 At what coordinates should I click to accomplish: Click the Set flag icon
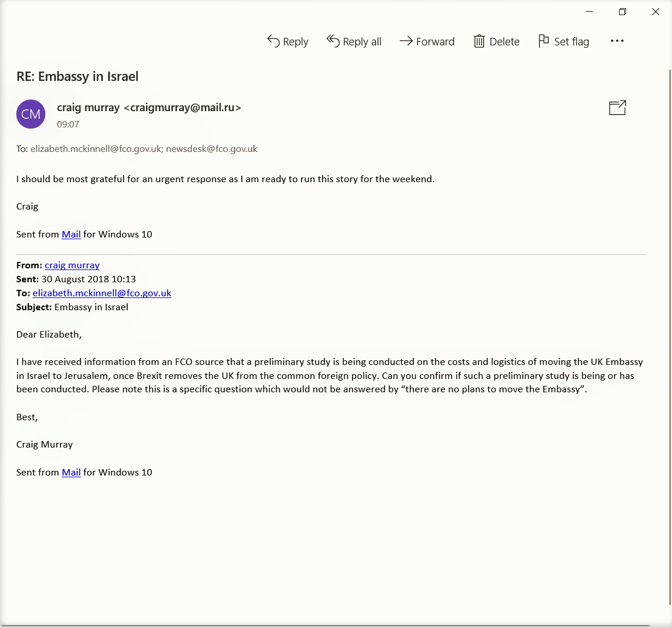[x=543, y=41]
